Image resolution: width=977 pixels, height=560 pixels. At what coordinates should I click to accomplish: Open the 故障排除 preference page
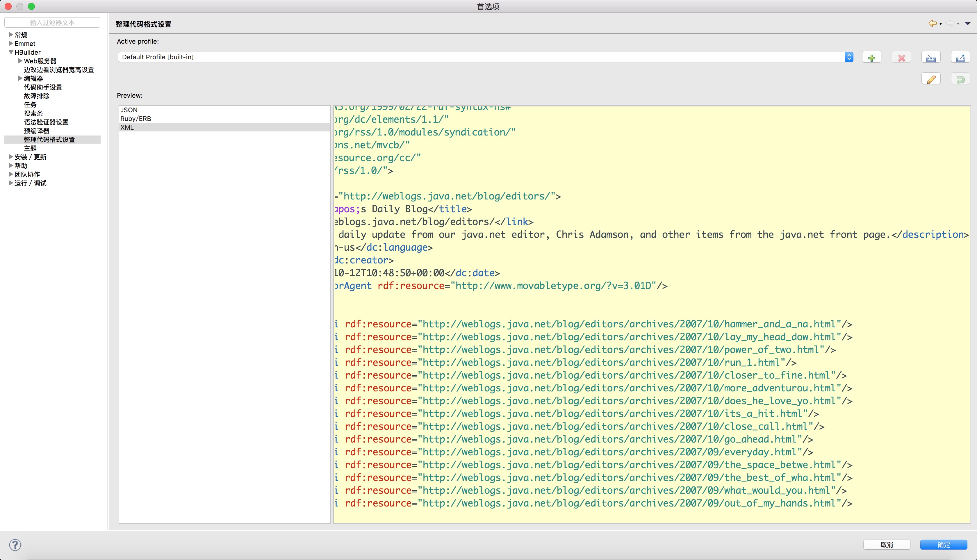37,96
